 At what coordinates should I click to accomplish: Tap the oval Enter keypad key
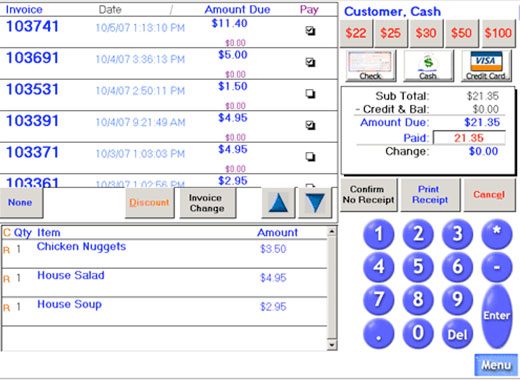pos(497,316)
